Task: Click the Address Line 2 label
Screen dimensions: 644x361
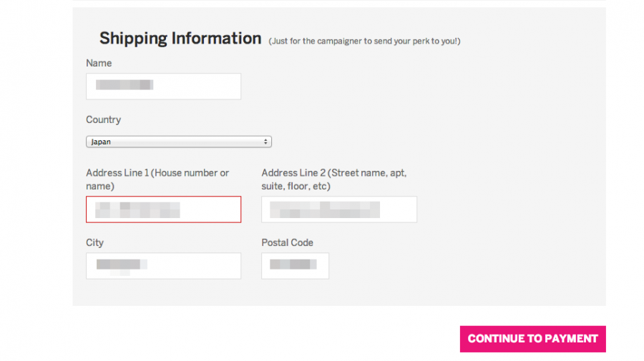Action: click(x=334, y=179)
